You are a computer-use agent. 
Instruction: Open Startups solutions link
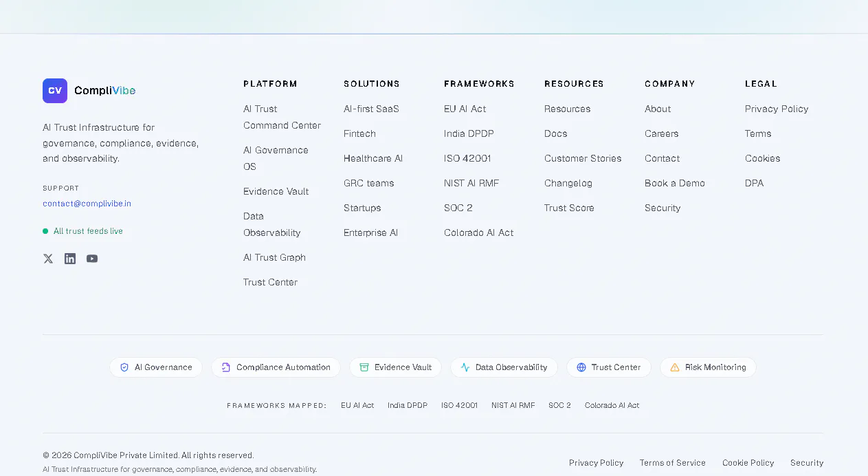[362, 208]
